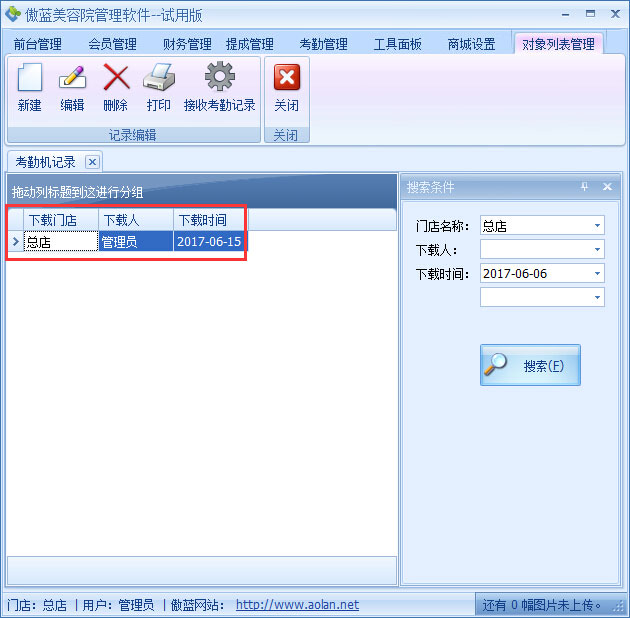Click the red 关闭 close icon in ribbon
This screenshot has width=630, height=618.
(x=287, y=77)
